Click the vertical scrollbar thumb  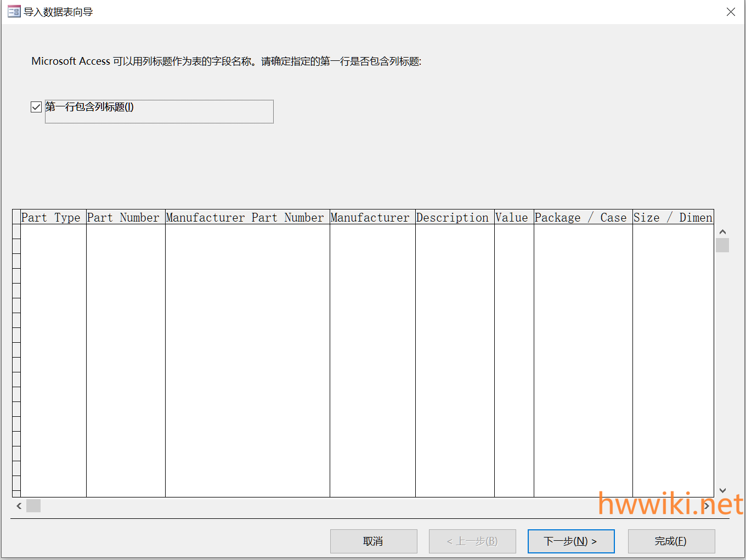coord(722,245)
